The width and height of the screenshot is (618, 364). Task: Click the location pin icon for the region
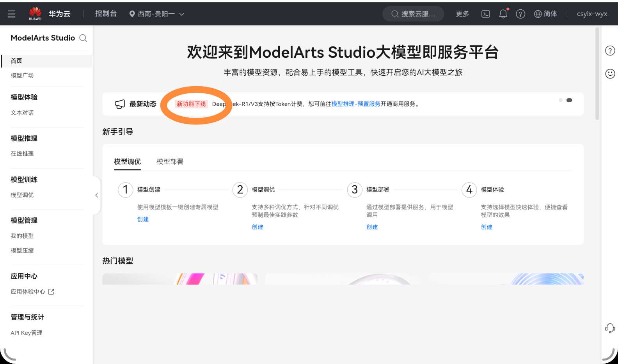point(132,14)
